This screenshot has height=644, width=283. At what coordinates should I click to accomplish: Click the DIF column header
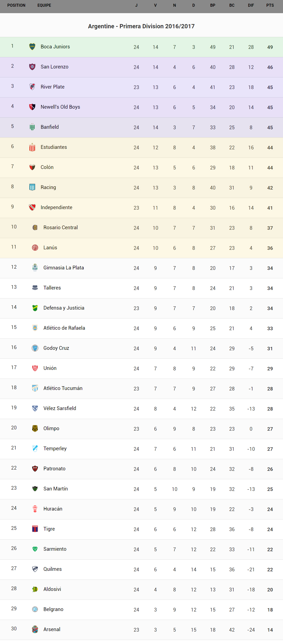251,5
